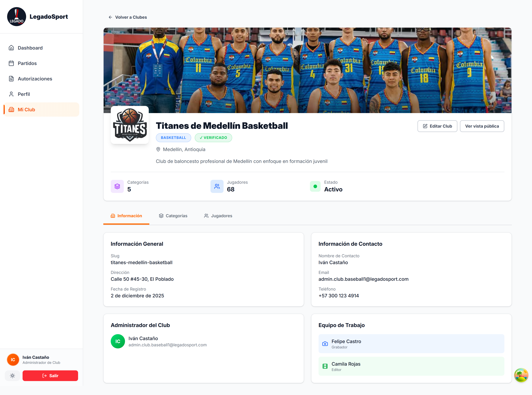Open Autorizaciones sidebar item
This screenshot has width=532, height=395.
point(35,79)
